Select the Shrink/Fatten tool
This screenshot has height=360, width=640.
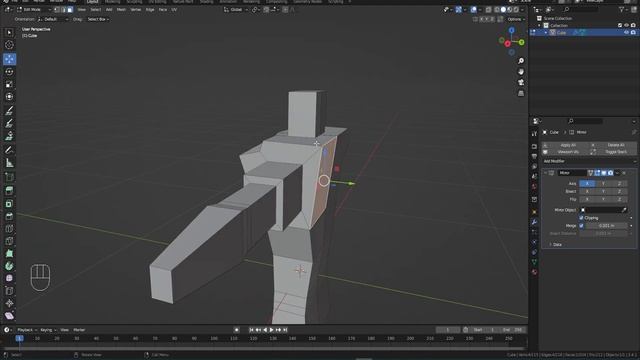(x=9, y=303)
